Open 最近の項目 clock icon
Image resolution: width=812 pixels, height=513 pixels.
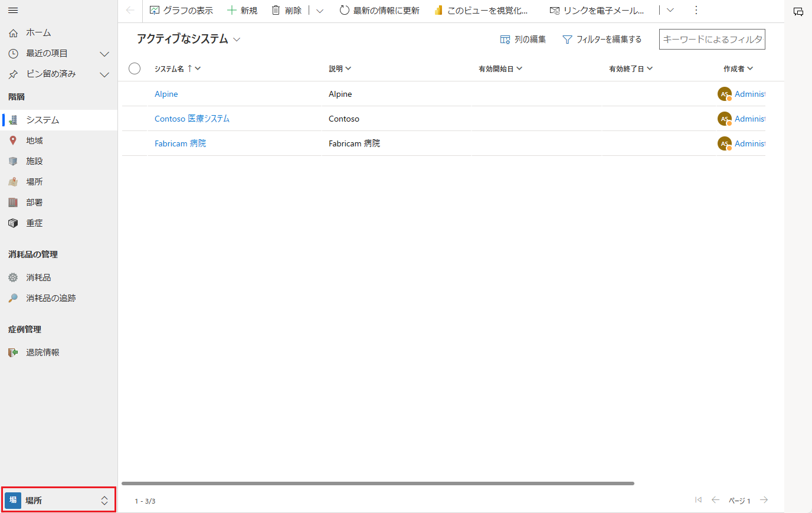coord(13,54)
